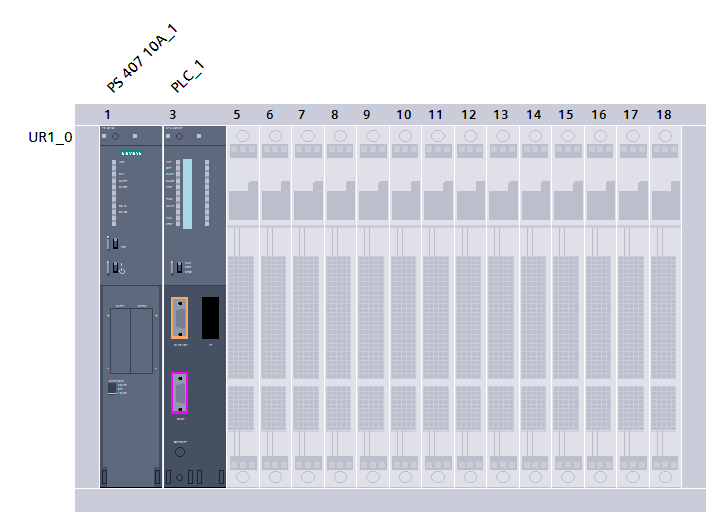Image resolution: width=727 pixels, height=532 pixels.
Task: Click slot number 5 in the rack header
Action: pos(236,115)
